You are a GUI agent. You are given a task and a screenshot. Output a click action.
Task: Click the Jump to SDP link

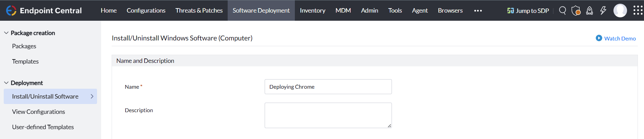point(528,11)
